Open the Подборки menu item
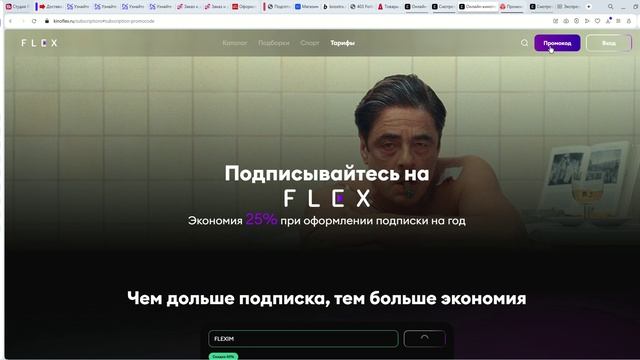The image size is (640, 360). [x=273, y=43]
